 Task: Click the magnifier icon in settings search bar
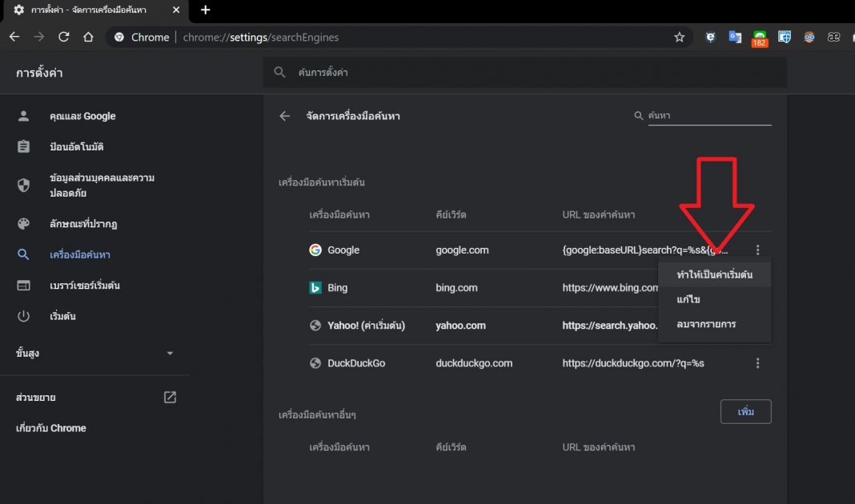(279, 72)
